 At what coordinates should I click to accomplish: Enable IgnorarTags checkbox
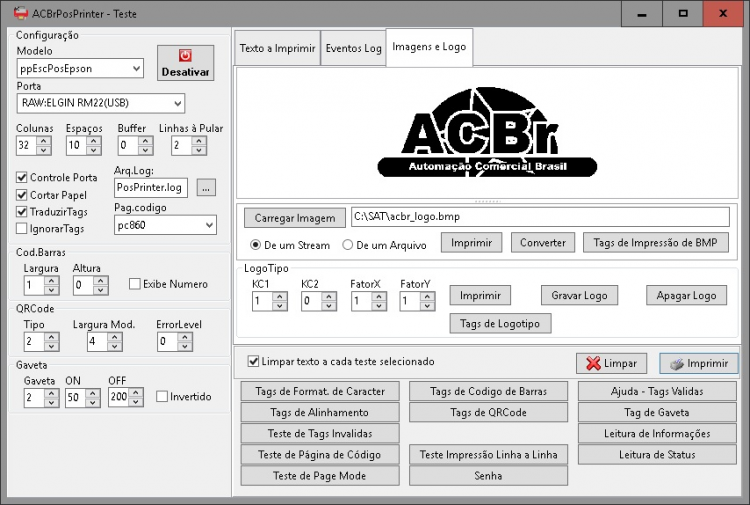pyautogui.click(x=22, y=229)
